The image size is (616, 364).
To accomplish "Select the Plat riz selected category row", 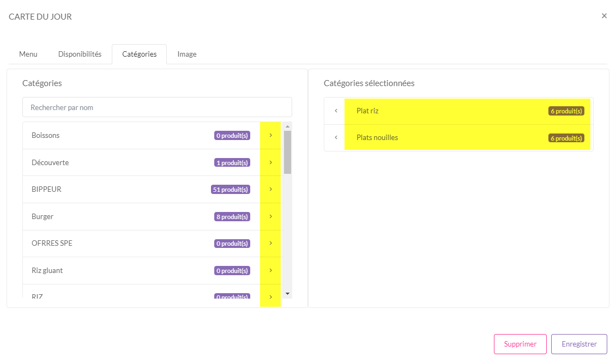I will [x=447, y=111].
